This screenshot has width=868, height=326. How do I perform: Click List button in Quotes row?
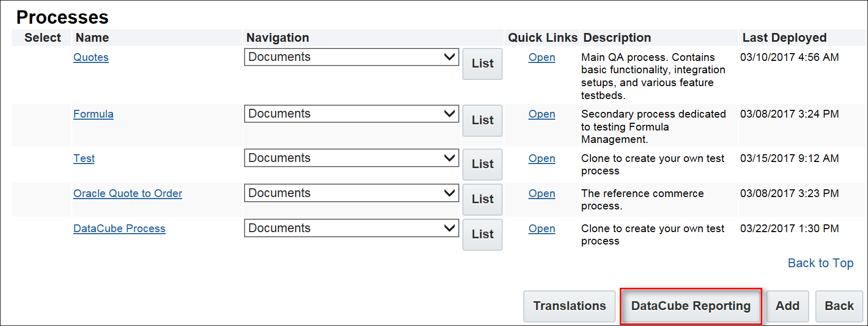pyautogui.click(x=483, y=64)
